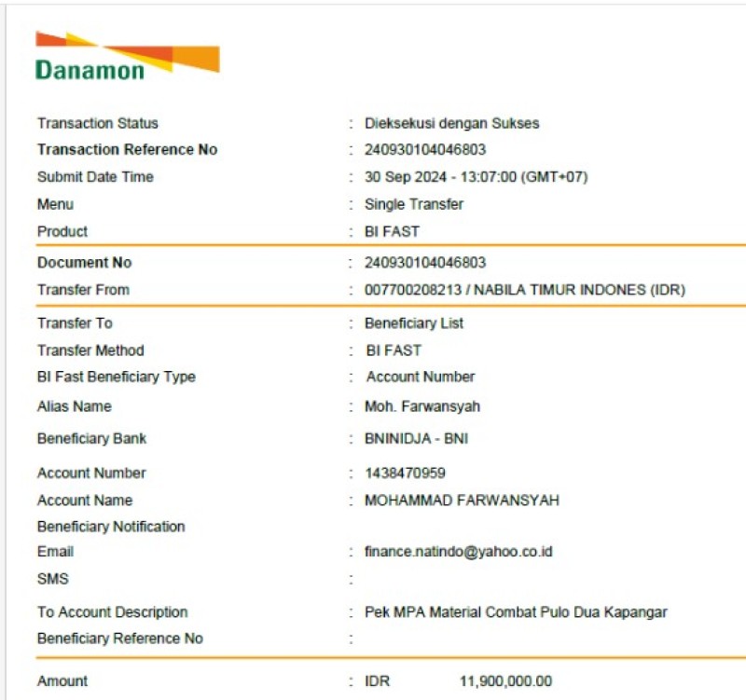Select status text "Dieksekusi dengan Sukses"
The image size is (746, 700).
pyautogui.click(x=452, y=123)
